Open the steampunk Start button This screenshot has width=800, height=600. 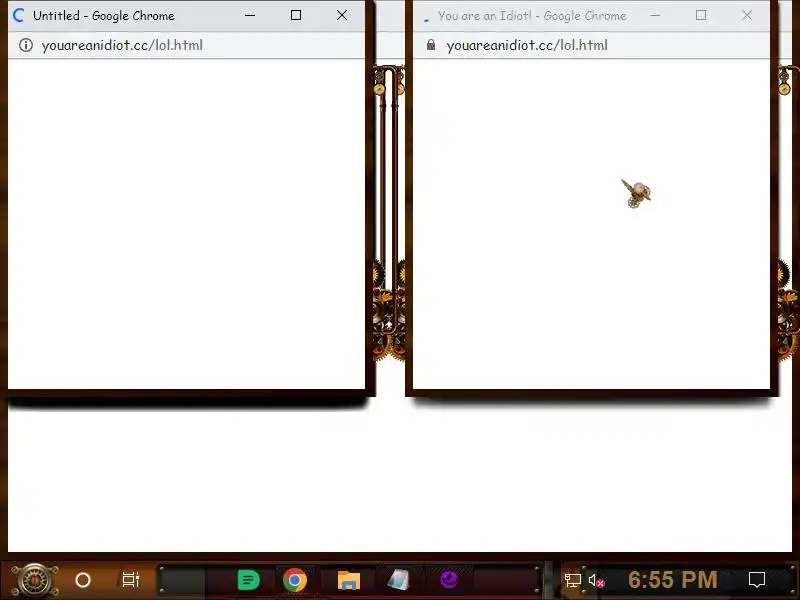coord(35,580)
